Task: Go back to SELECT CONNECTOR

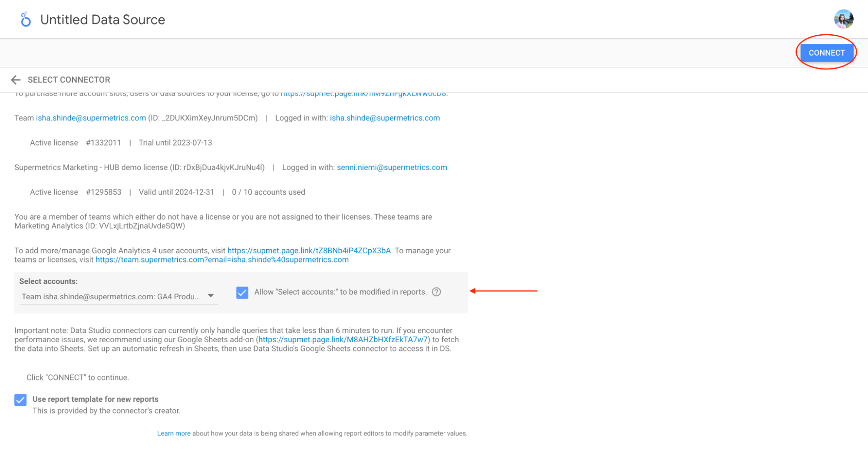Action: pos(69,79)
